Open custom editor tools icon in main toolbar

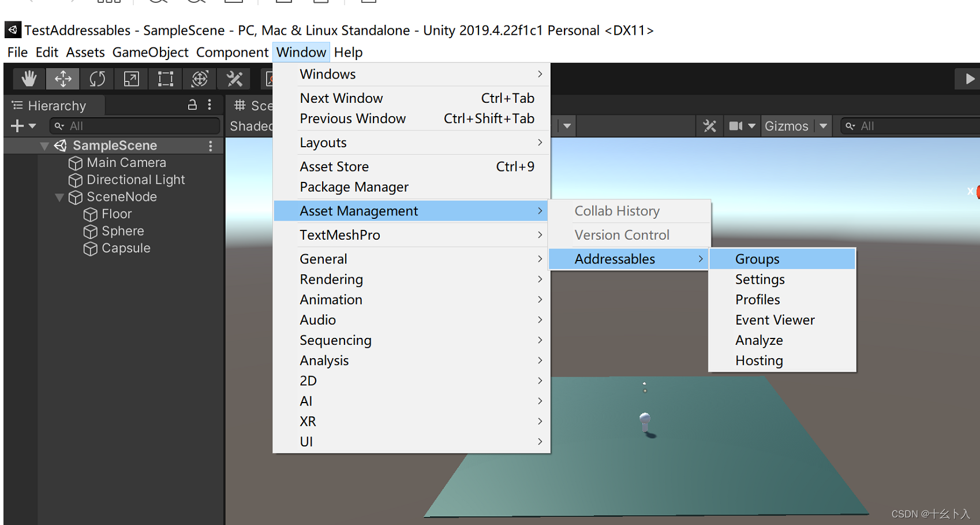click(234, 79)
